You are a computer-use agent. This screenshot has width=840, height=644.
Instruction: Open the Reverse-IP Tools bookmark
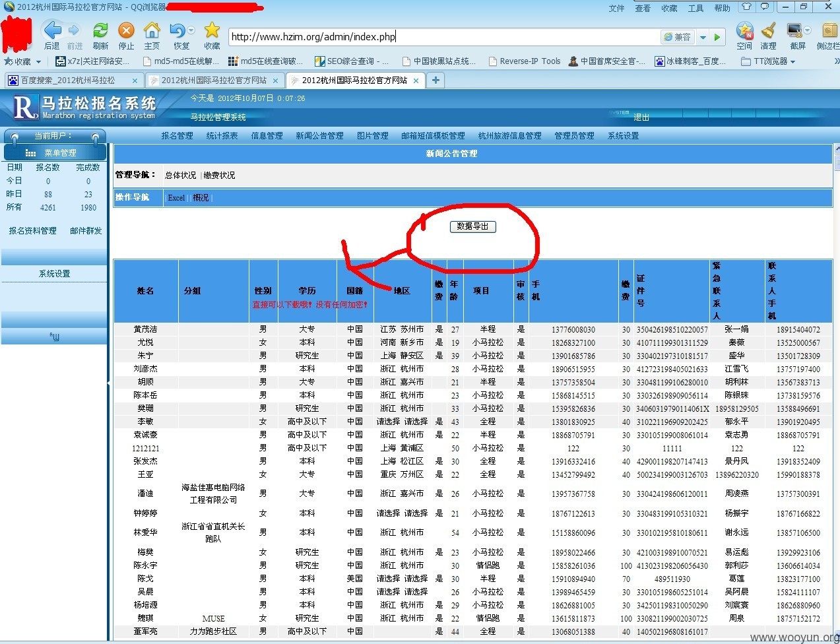coord(525,61)
